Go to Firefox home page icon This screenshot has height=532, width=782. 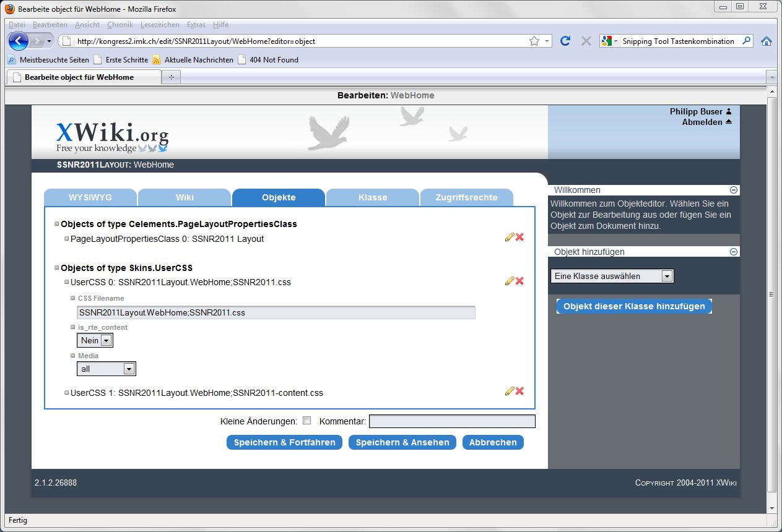(x=767, y=41)
